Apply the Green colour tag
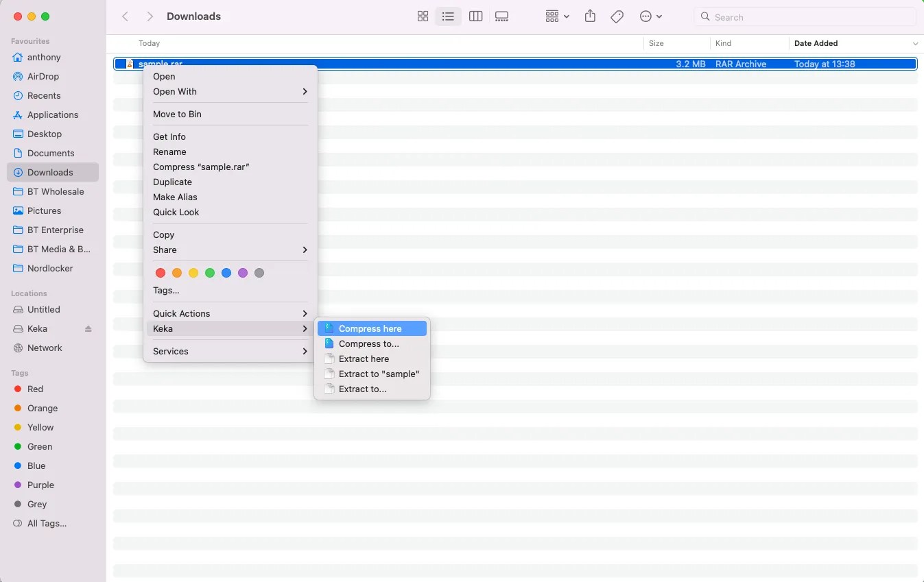This screenshot has height=582, width=924. pyautogui.click(x=210, y=273)
